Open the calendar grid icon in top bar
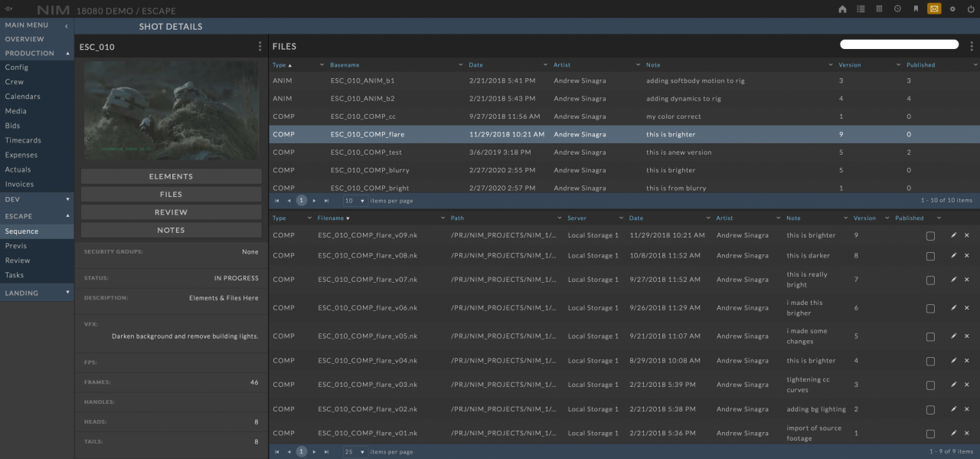 (879, 9)
